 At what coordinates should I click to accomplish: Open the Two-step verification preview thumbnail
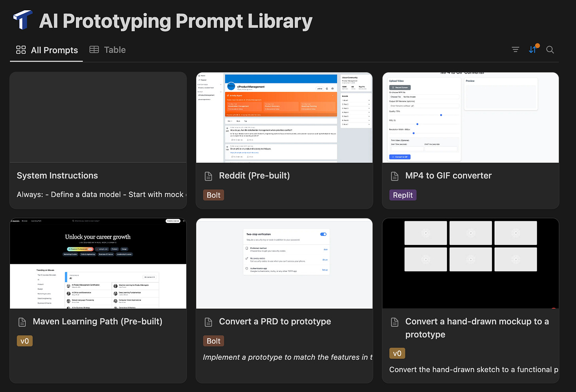[284, 263]
